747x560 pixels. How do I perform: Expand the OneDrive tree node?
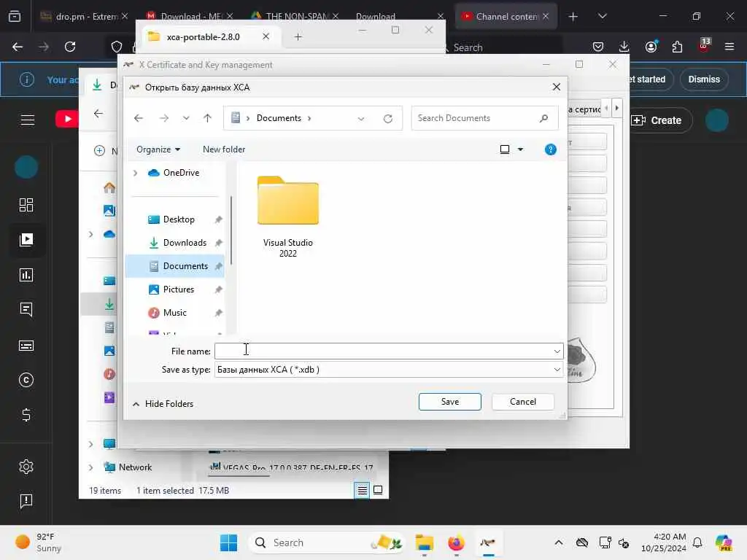pyautogui.click(x=135, y=173)
